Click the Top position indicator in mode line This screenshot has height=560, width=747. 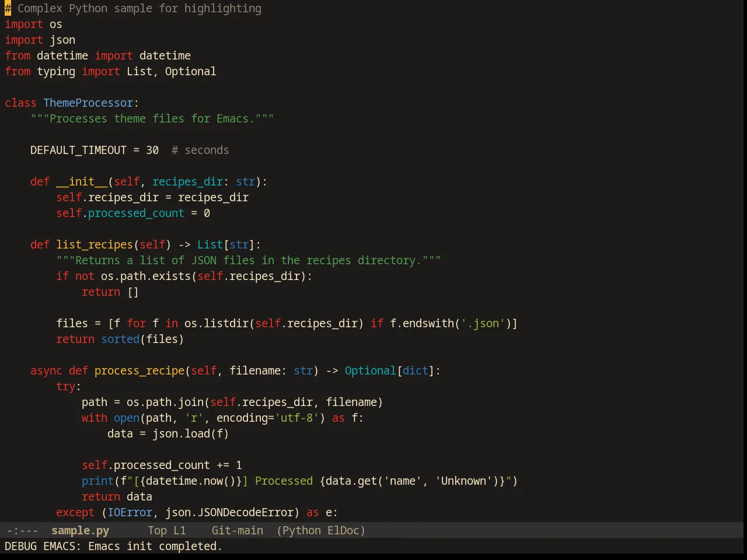(157, 530)
